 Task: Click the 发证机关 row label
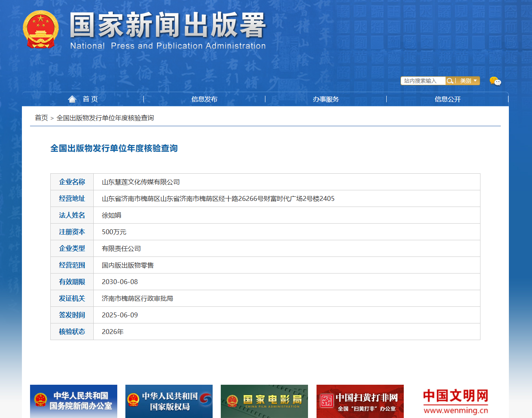tap(72, 298)
